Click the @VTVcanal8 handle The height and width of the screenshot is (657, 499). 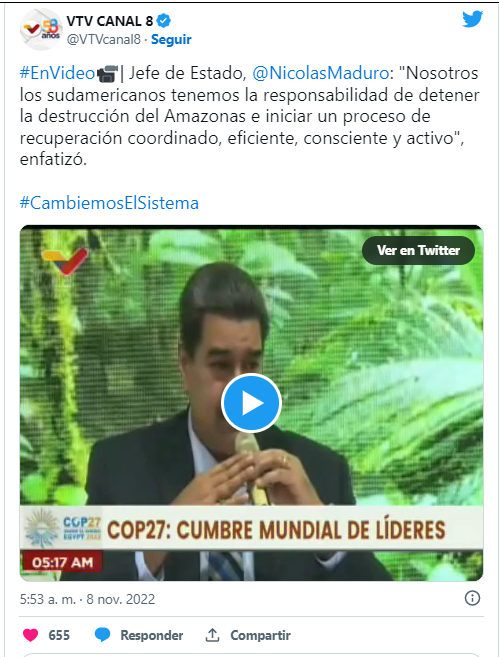(103, 39)
